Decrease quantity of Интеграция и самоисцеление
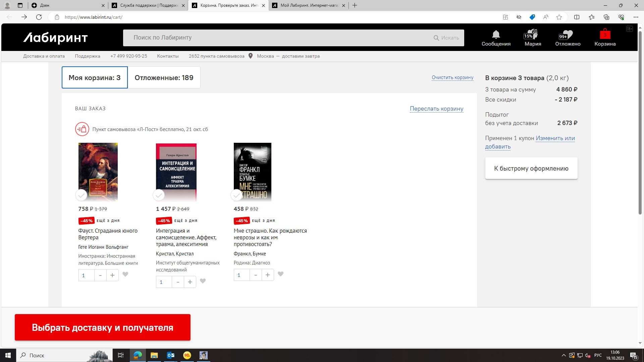Viewport: 644px width, 362px height. tap(178, 282)
